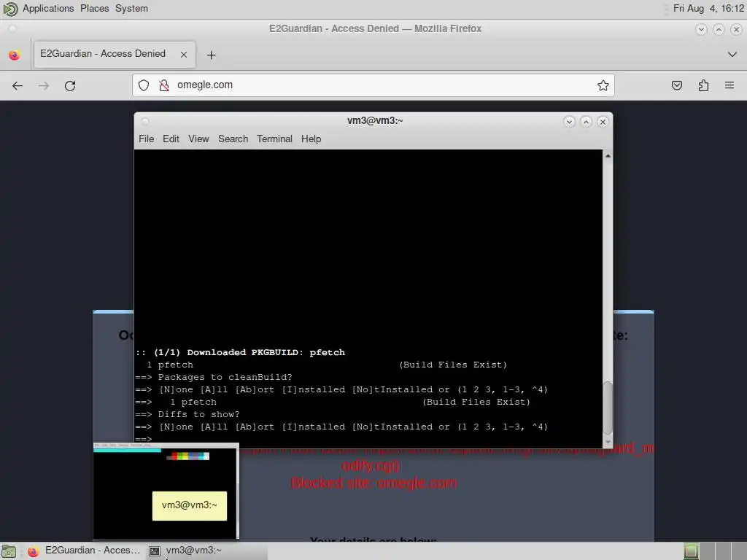Reload the omegle.com page
The height and width of the screenshot is (560, 747).
tap(70, 86)
